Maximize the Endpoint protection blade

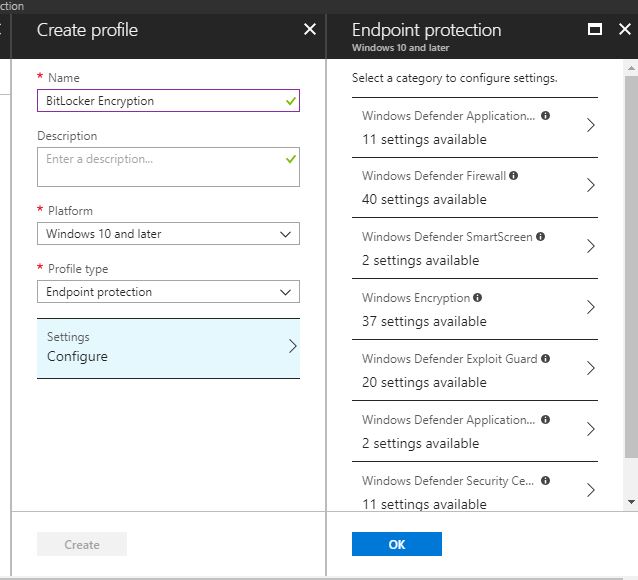coord(595,29)
